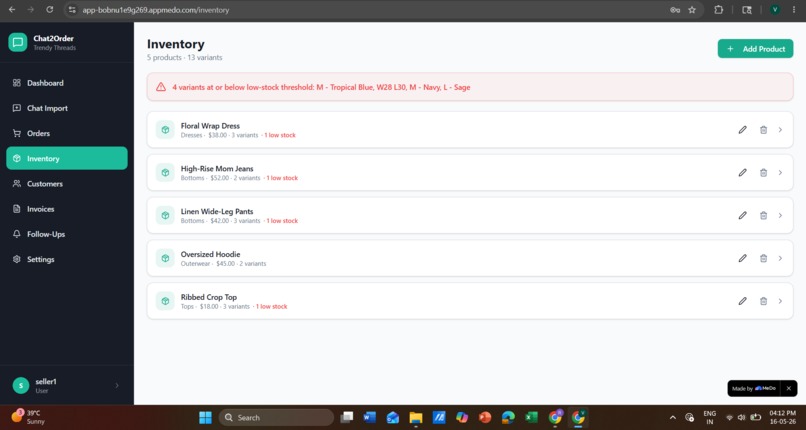The height and width of the screenshot is (430, 806).
Task: Close the Made by MeDo badge
Action: 789,388
